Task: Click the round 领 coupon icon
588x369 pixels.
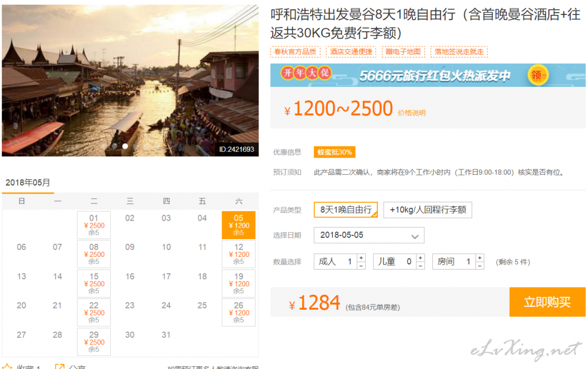Action: click(x=537, y=75)
